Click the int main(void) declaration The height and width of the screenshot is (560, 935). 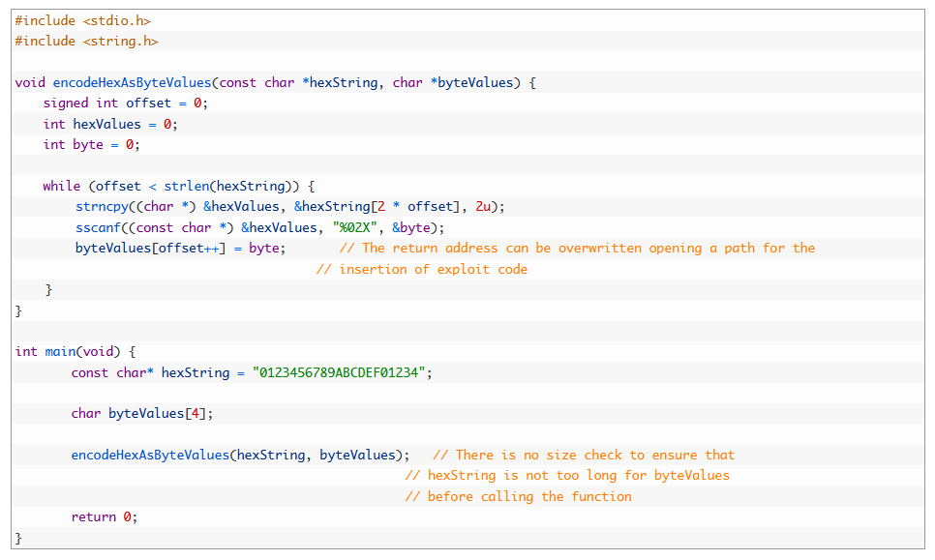pos(75,352)
